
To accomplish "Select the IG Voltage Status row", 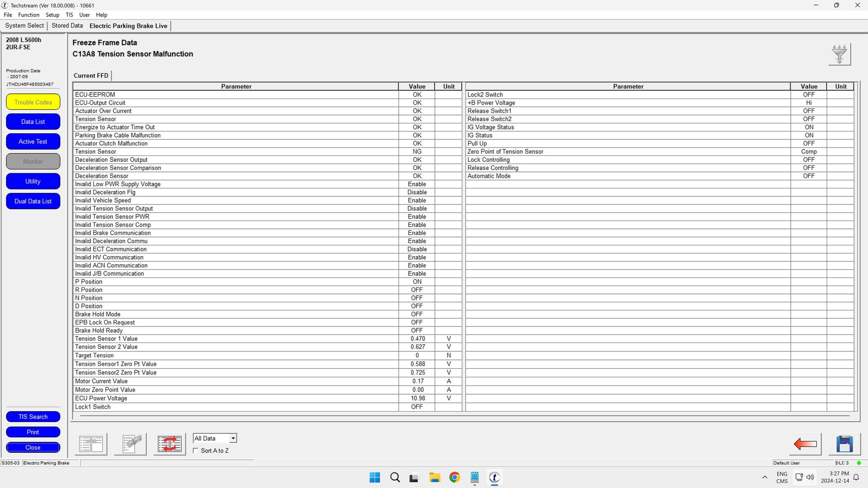I will click(x=660, y=127).
